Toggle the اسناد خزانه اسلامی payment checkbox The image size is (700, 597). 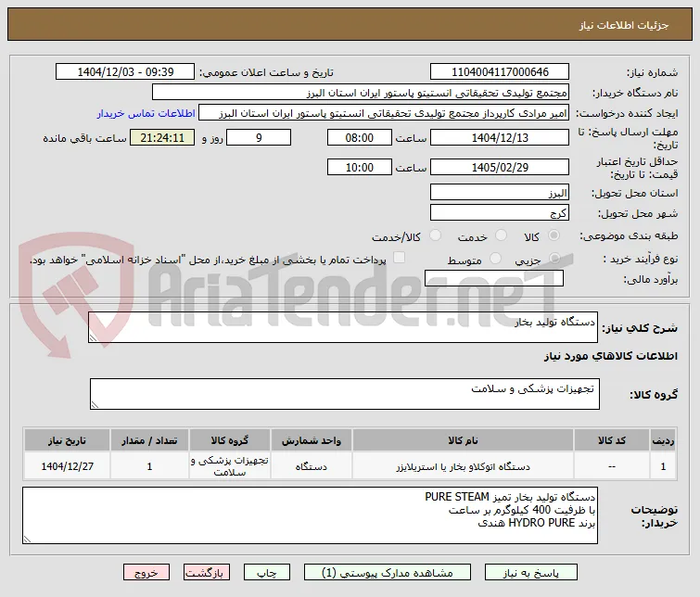[x=399, y=258]
